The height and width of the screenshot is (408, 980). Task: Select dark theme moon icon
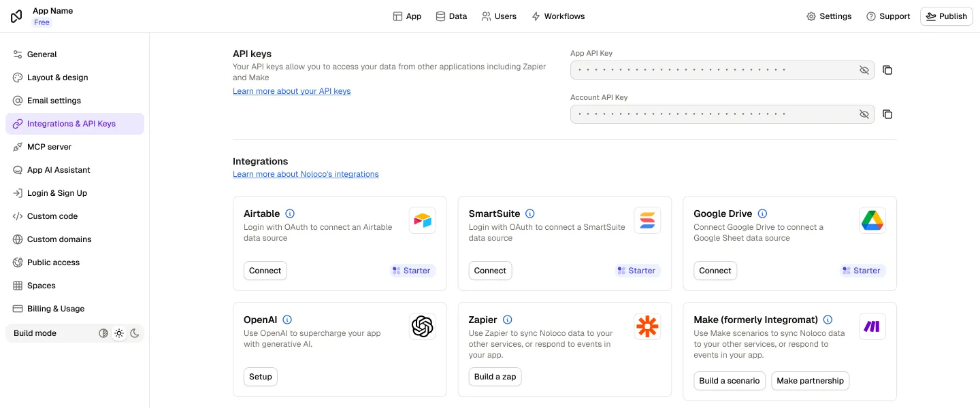point(135,333)
